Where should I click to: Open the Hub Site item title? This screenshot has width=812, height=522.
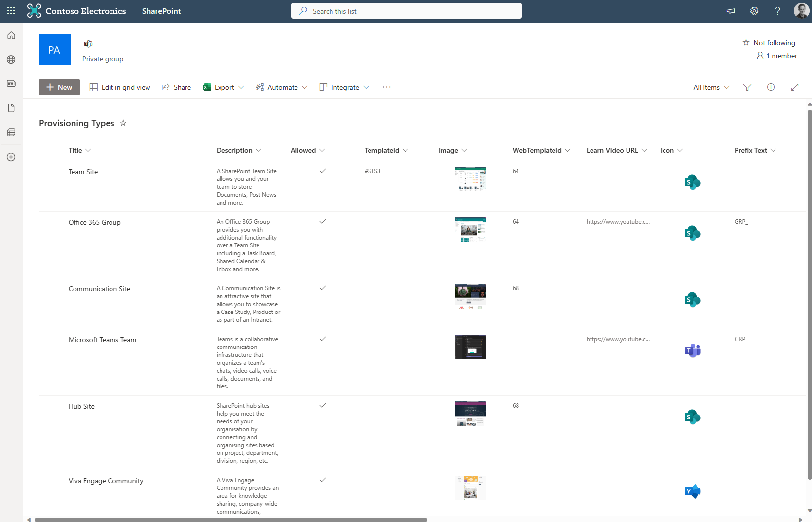click(81, 406)
